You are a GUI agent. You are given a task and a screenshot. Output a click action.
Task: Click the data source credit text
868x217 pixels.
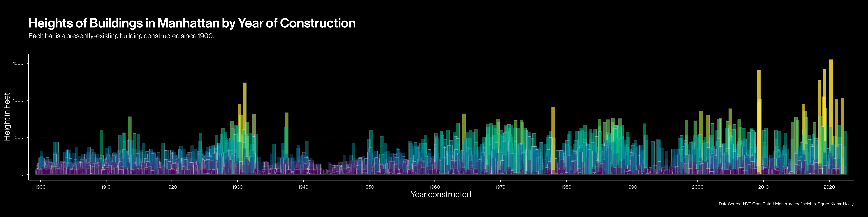(x=786, y=204)
